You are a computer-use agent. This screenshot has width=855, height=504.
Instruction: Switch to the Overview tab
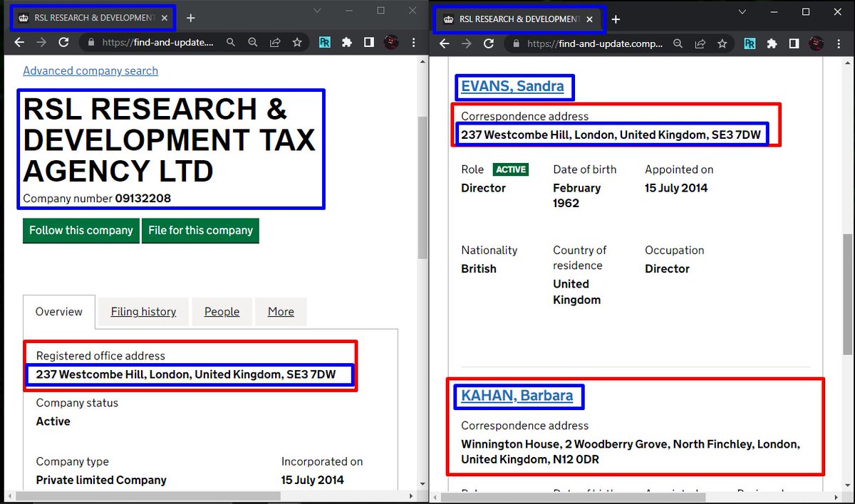[x=59, y=312]
